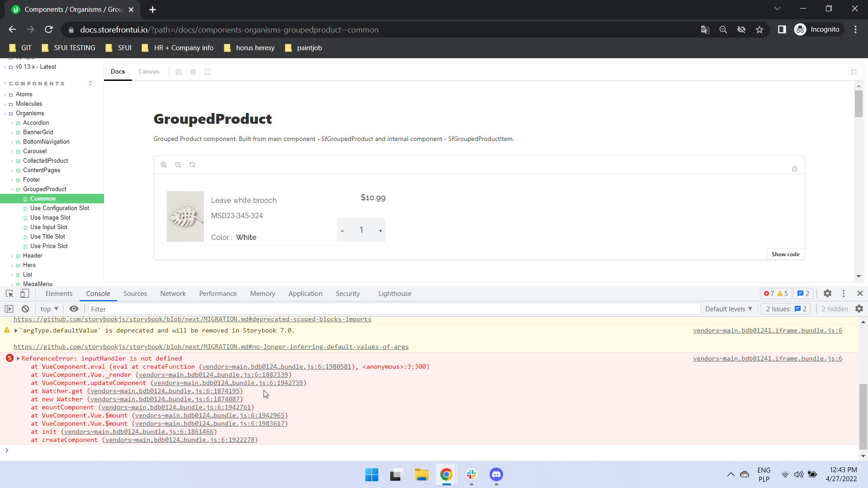The height and width of the screenshot is (488, 868).
Task: Open the 'top' JavaScript context dropdown
Action: coord(48,309)
